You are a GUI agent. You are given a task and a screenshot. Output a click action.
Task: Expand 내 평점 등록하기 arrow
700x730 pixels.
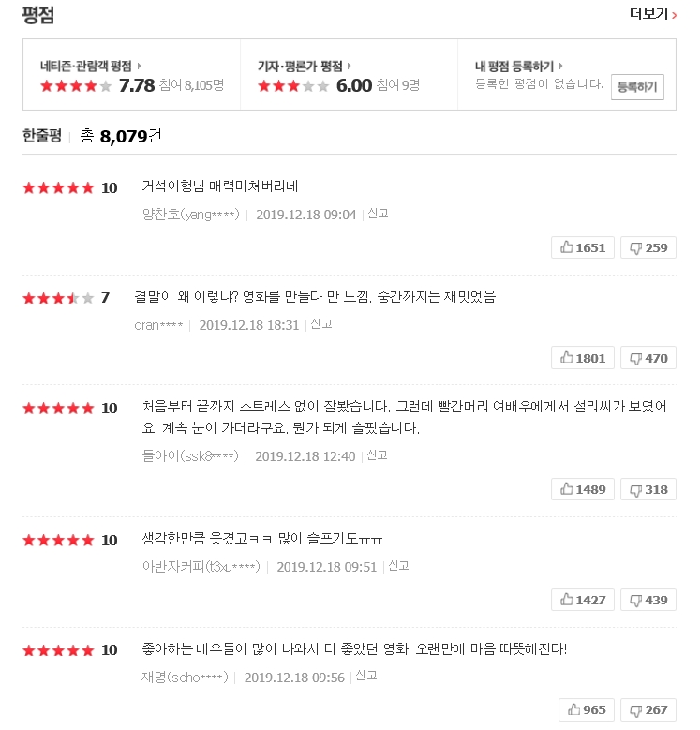(x=562, y=66)
